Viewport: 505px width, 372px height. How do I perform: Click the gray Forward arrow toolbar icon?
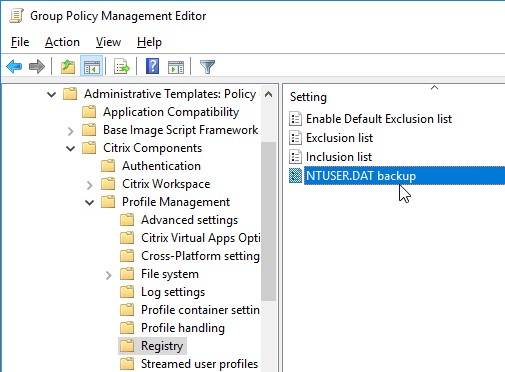(x=37, y=67)
